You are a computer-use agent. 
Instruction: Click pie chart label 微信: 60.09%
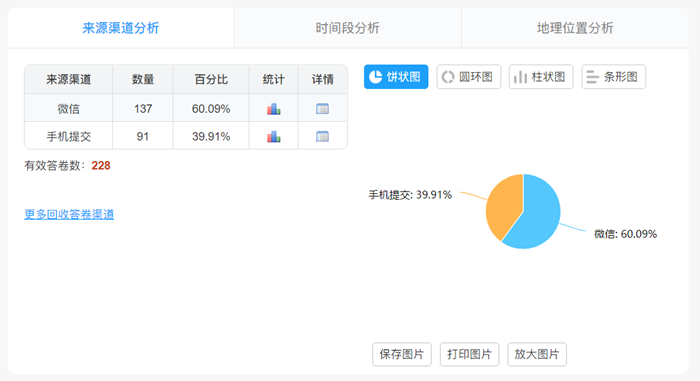pyautogui.click(x=625, y=234)
